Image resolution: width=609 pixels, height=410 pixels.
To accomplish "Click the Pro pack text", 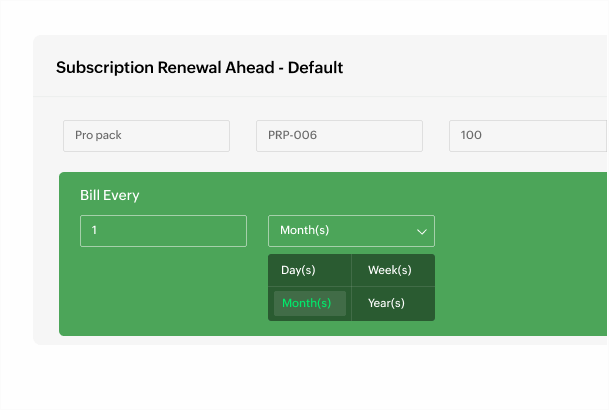I will pyautogui.click(x=98, y=136).
